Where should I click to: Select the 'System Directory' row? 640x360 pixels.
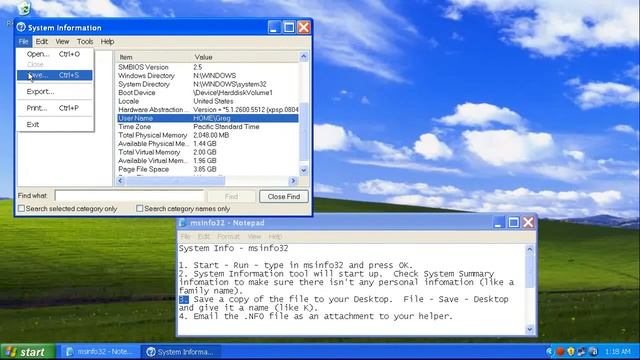pos(207,84)
